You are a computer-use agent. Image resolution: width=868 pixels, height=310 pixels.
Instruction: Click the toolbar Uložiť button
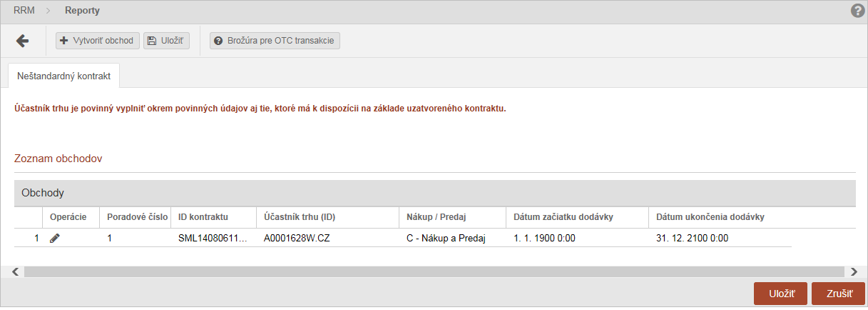click(x=166, y=41)
